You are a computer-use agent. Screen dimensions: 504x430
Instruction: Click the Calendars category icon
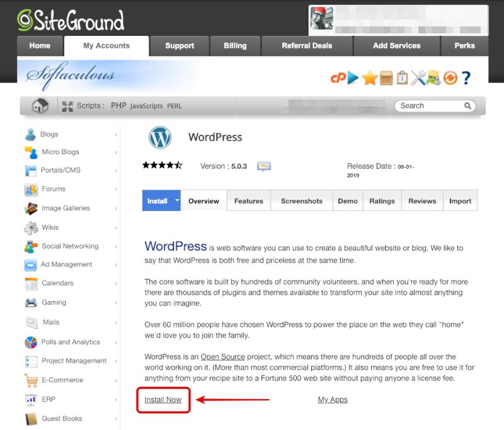click(31, 284)
